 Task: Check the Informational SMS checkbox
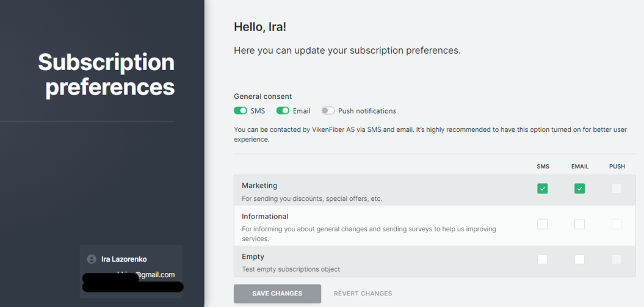pyautogui.click(x=543, y=224)
